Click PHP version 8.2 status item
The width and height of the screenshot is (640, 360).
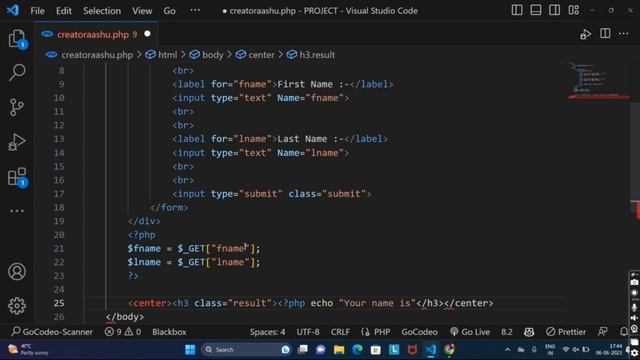pyautogui.click(x=507, y=332)
